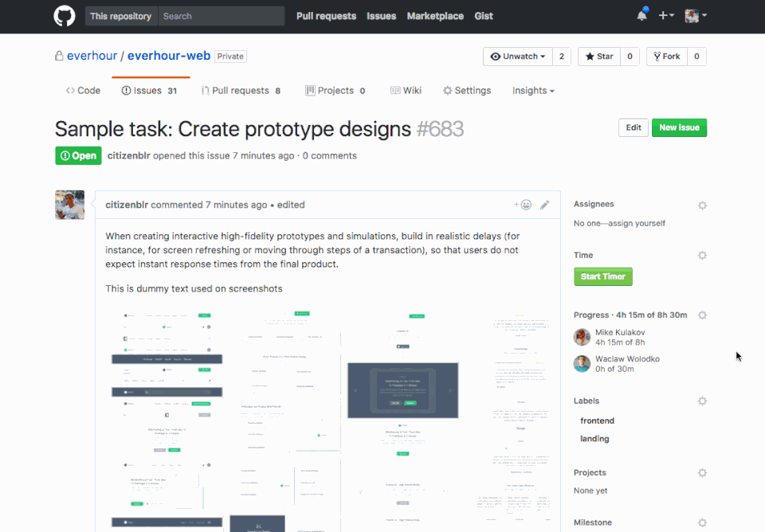Switch to the Pull requests tab
Viewport: 765px width, 532px height.
[241, 91]
